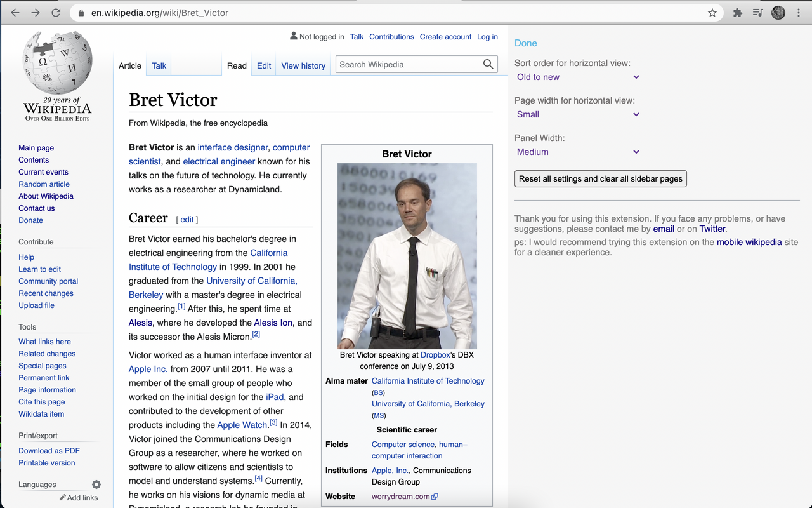Open Printable version link

pos(46,463)
